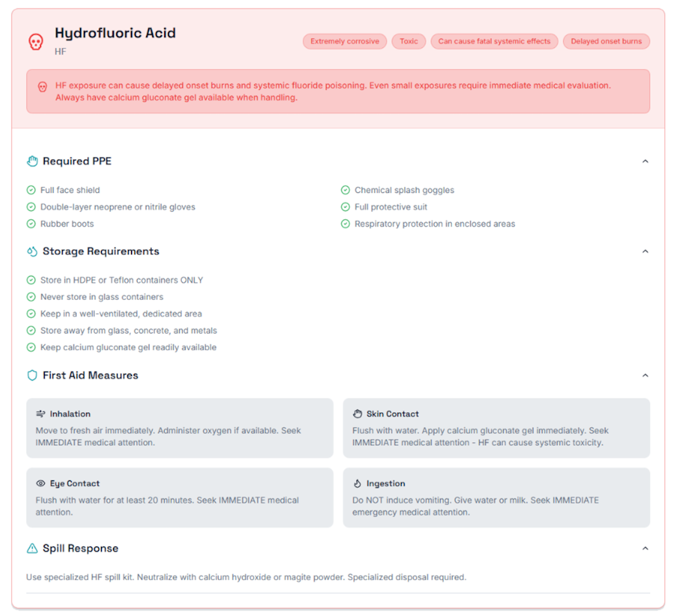Click 'Keep in a well-ventilated, dedicated area'

[121, 314]
